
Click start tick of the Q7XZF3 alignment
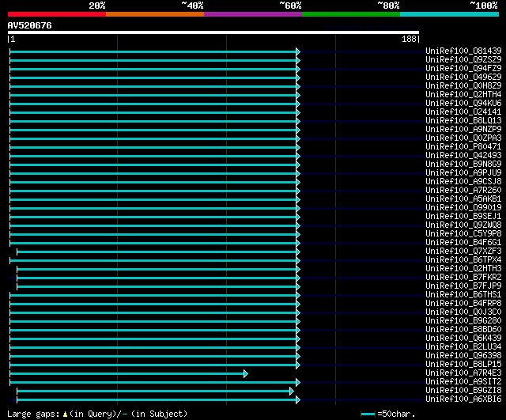pyautogui.click(x=17, y=252)
